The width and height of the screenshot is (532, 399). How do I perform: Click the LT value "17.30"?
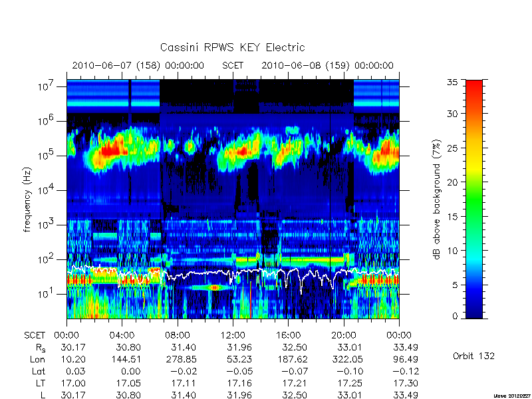pyautogui.click(x=406, y=384)
